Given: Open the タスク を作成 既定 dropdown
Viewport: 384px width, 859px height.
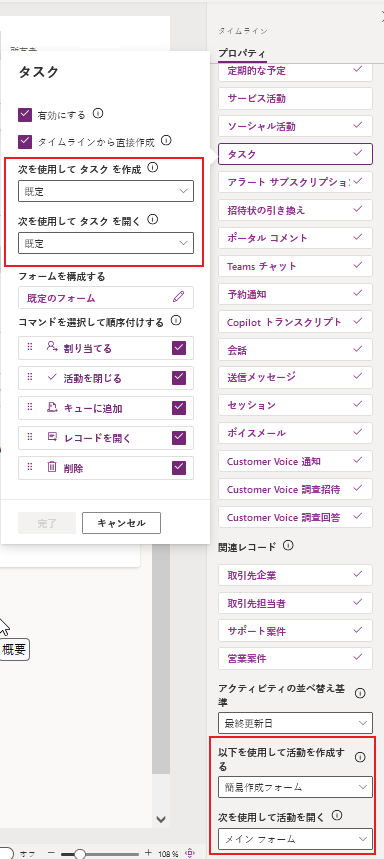Looking at the screenshot, I should coord(106,192).
